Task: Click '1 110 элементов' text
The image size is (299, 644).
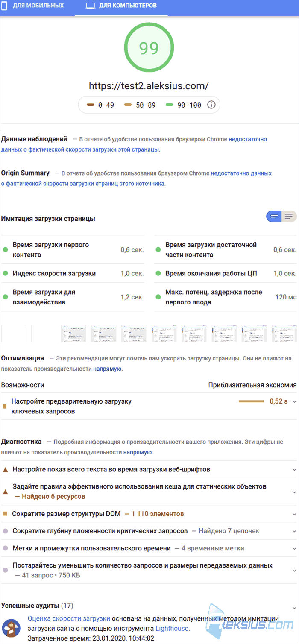Action: click(x=158, y=514)
